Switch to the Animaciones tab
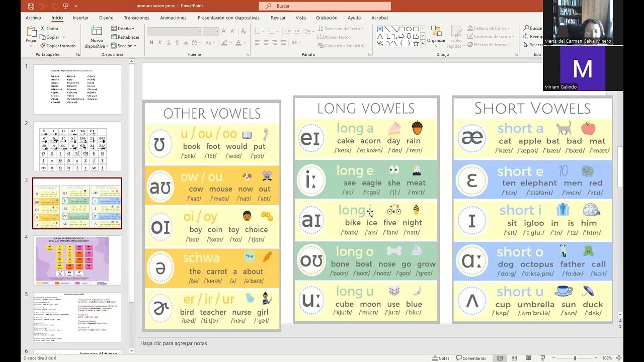 (x=173, y=18)
